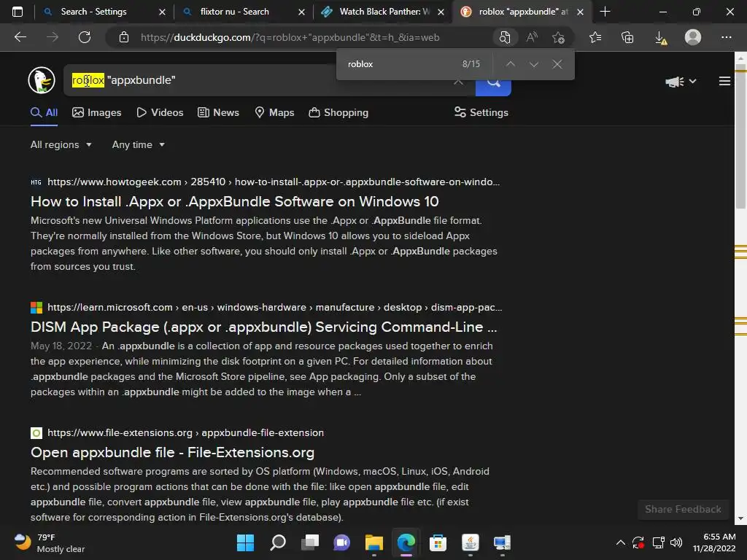747x560 pixels.
Task: Refresh the current page
Action: pos(85,37)
